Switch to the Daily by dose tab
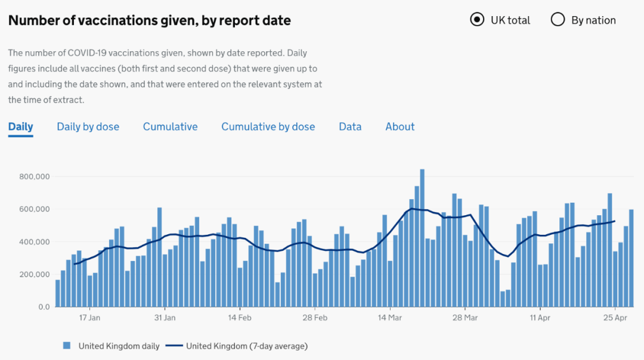The height and width of the screenshot is (360, 644). tap(88, 127)
